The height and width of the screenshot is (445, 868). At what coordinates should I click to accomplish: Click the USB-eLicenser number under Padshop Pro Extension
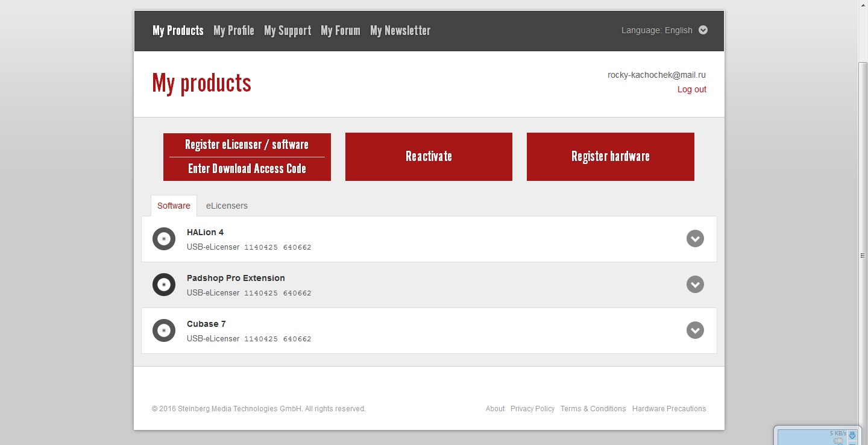[x=278, y=293]
